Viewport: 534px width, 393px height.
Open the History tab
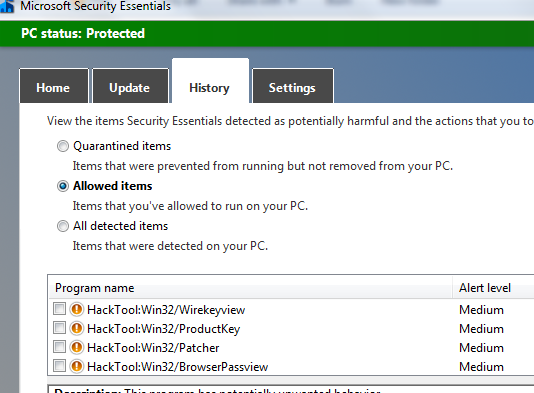coord(210,81)
